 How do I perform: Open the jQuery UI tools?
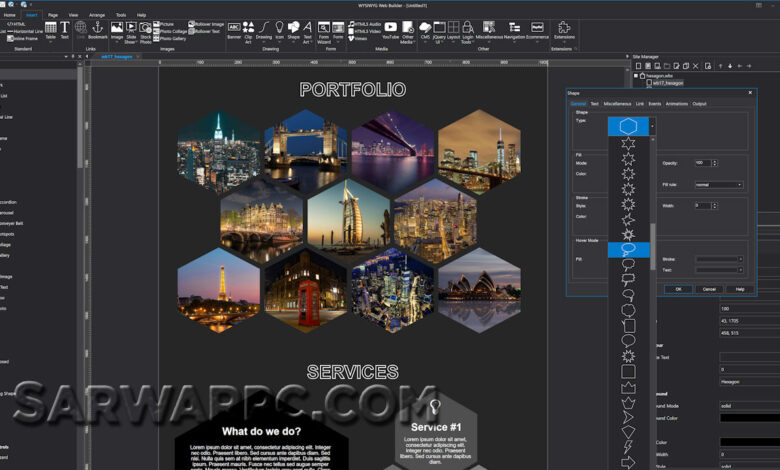tap(439, 32)
